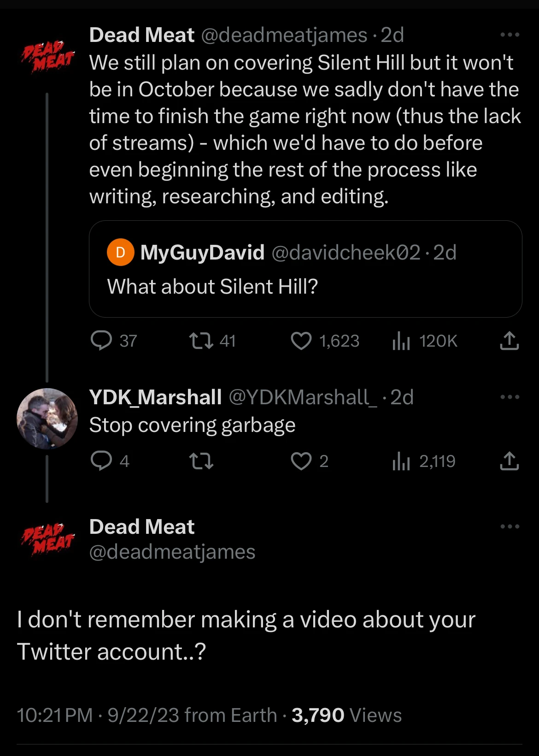Open YDK_Marshall's profile picture
Viewport: 539px width, 756px height.
47,419
